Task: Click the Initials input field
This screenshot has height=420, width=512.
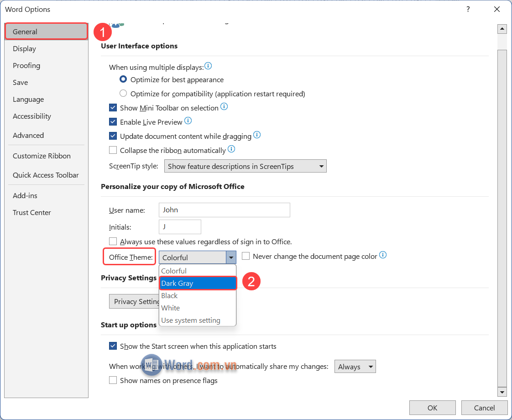Action: point(180,226)
